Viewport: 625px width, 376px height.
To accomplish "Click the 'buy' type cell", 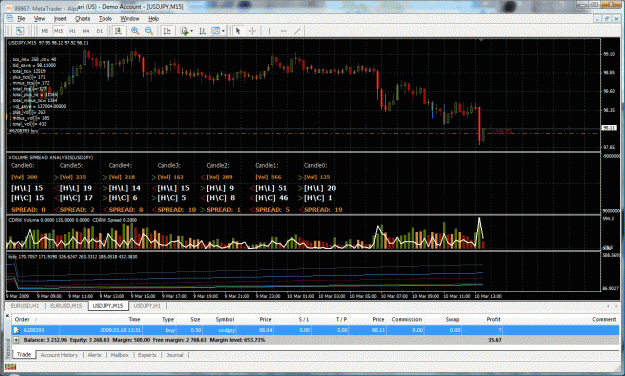I will [x=170, y=330].
